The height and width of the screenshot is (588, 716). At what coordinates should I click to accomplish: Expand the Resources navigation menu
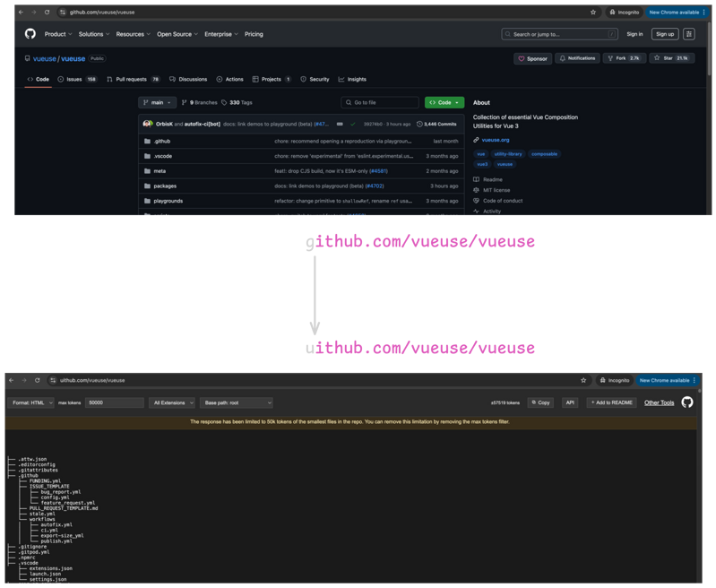pyautogui.click(x=133, y=34)
